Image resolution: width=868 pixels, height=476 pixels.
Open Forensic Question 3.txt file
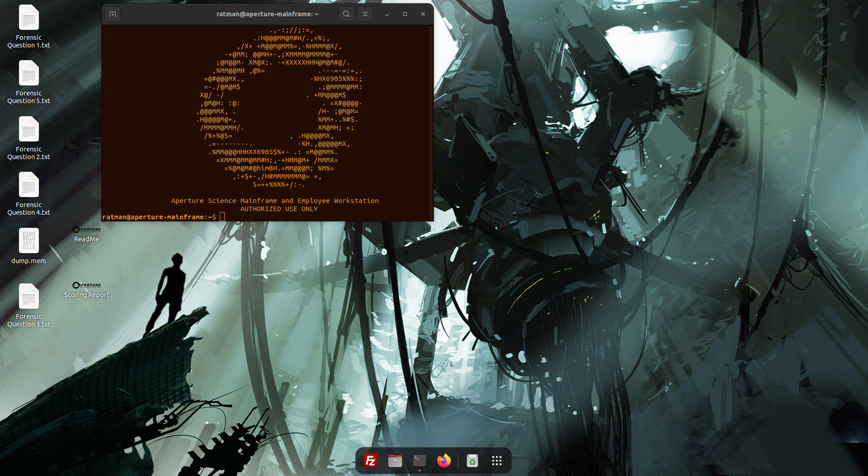[28, 297]
